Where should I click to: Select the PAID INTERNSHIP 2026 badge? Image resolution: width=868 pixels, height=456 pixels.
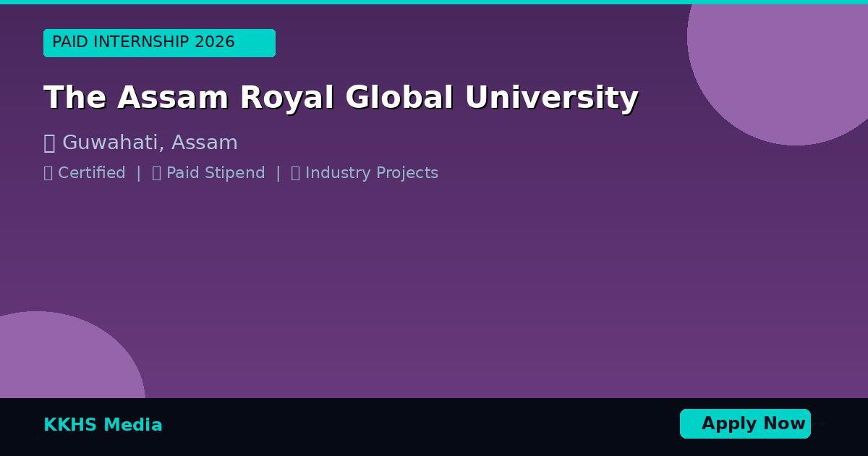coord(159,43)
